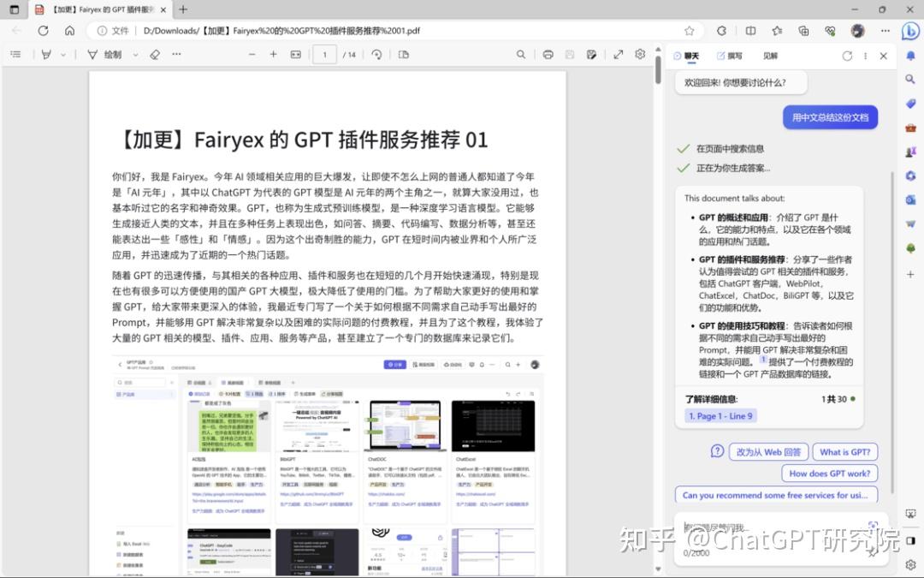Open sidebar shopping tag
This screenshot has height=578, width=924.
pyautogui.click(x=910, y=104)
